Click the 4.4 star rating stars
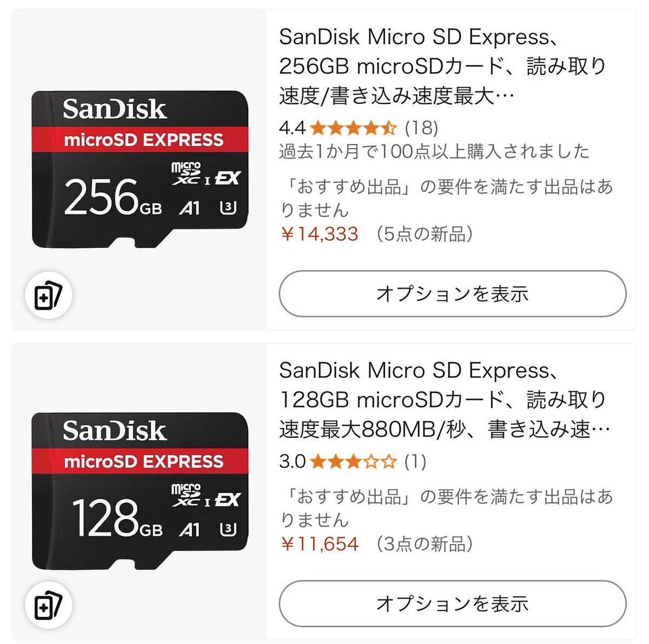This screenshot has height=644, width=649. 354,128
